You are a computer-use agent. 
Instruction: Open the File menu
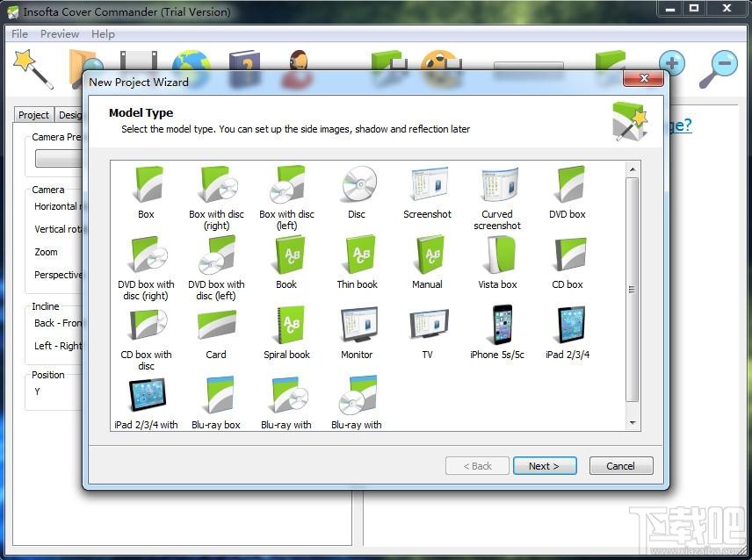[x=19, y=34]
